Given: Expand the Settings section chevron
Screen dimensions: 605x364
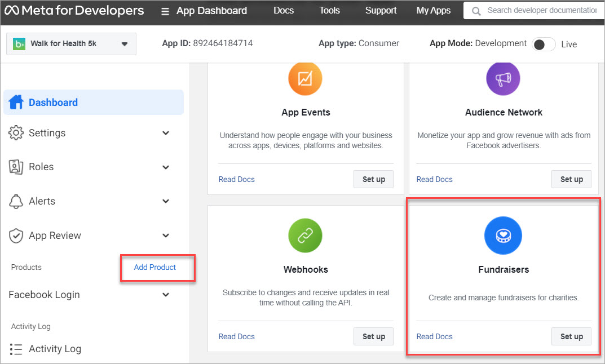Looking at the screenshot, I should point(166,133).
